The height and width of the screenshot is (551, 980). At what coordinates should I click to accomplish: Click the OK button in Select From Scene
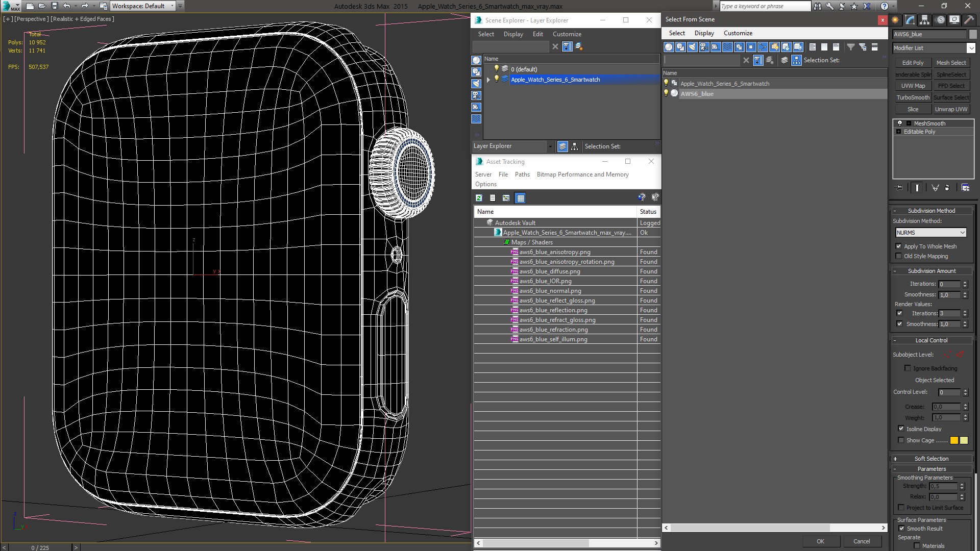(x=820, y=541)
